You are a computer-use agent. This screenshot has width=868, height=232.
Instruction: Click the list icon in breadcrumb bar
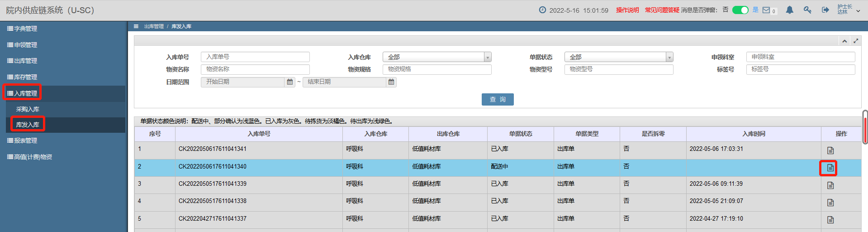pos(136,26)
